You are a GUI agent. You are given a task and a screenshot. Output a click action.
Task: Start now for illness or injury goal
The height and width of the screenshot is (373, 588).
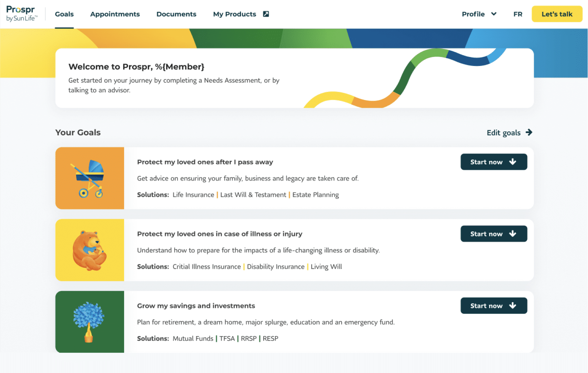[494, 234]
